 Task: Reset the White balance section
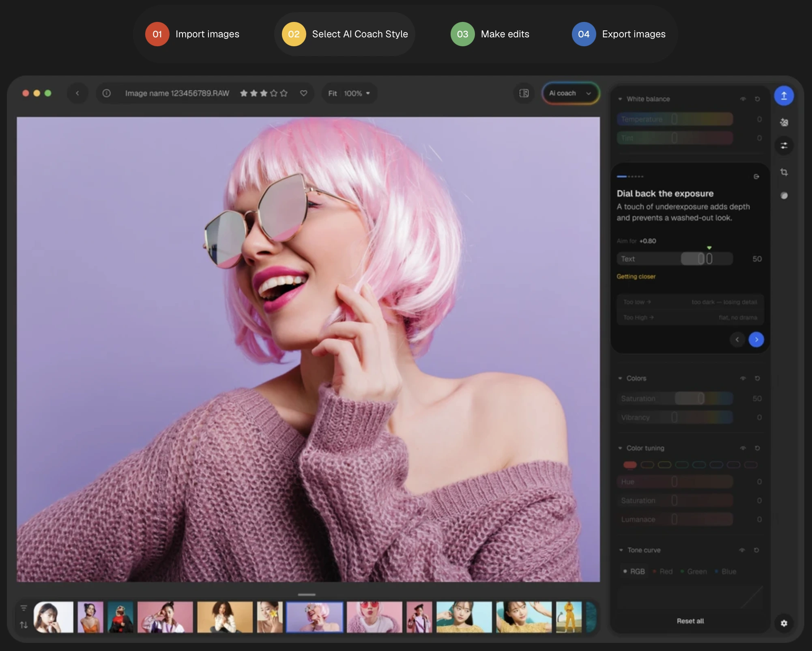[757, 99]
